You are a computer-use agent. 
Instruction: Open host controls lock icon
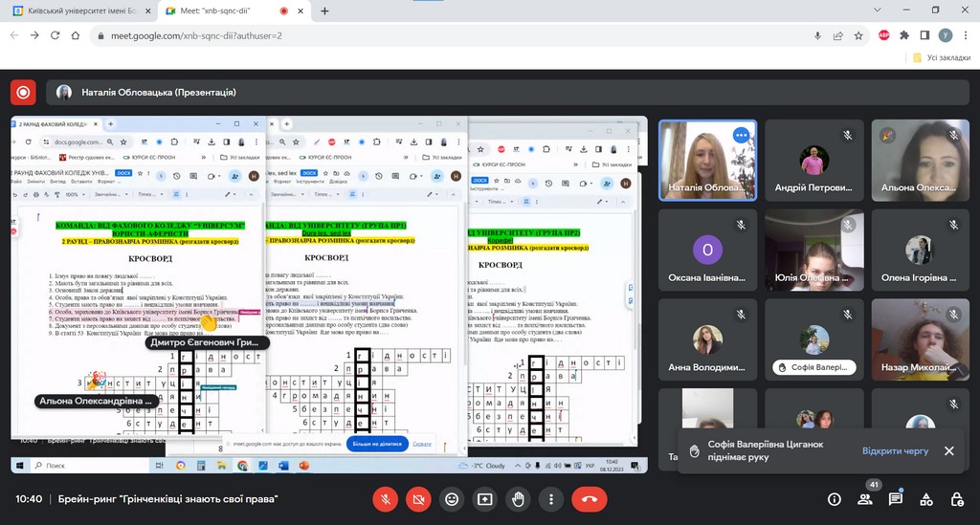coord(957,499)
